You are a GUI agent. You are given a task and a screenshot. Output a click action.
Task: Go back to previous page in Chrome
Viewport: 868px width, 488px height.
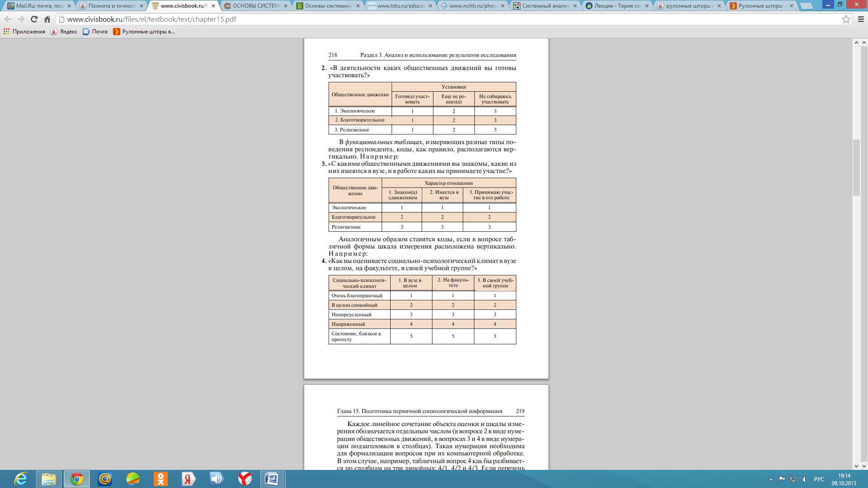(8, 19)
